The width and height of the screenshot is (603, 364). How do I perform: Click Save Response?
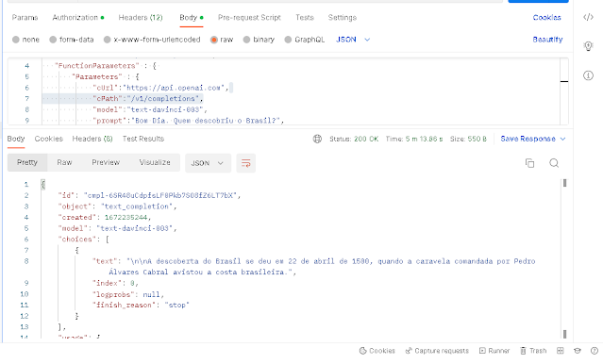coord(528,139)
